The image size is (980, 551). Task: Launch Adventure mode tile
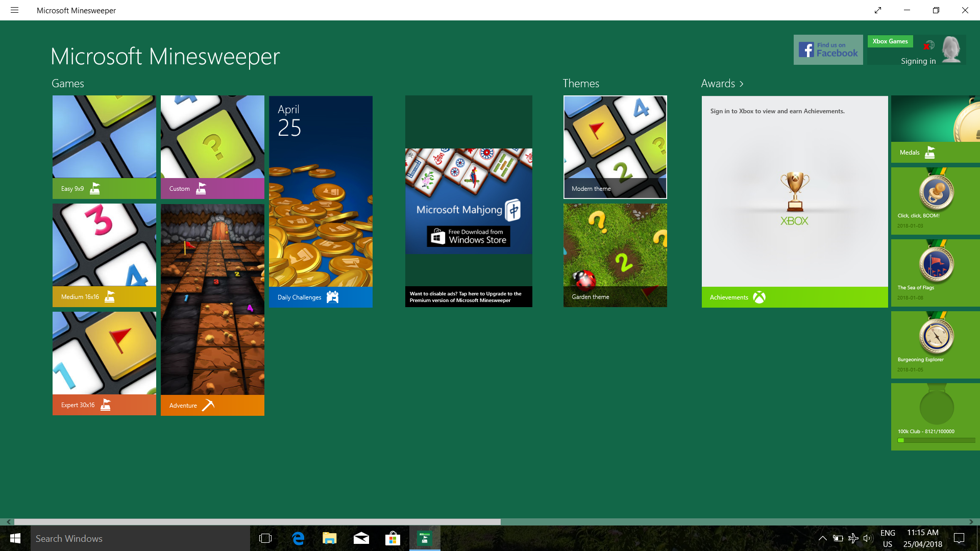[212, 310]
